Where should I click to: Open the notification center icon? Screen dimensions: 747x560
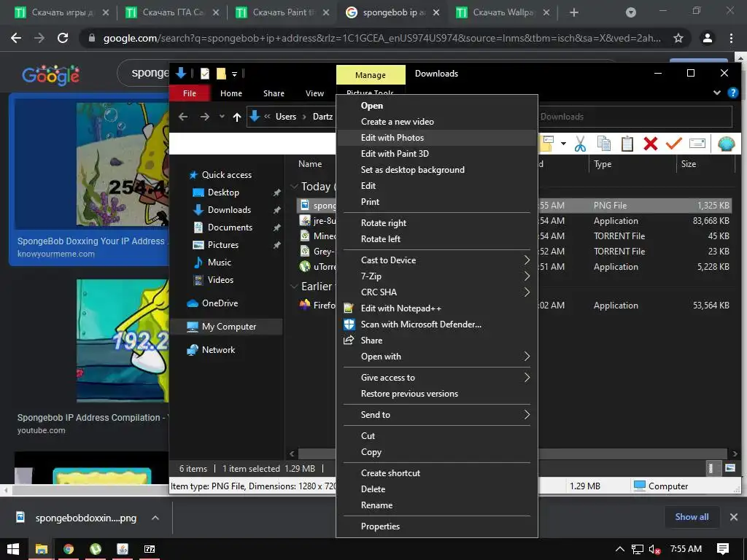[722, 549]
